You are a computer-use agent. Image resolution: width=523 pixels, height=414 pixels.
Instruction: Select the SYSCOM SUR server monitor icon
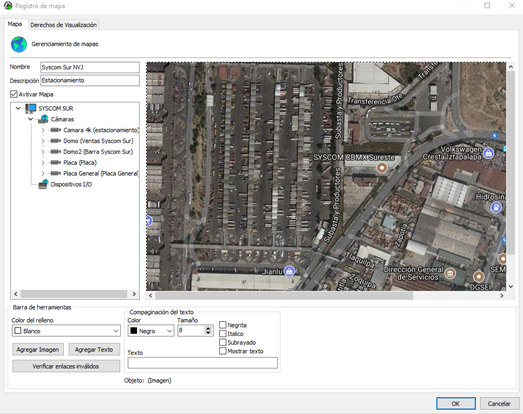[x=31, y=108]
